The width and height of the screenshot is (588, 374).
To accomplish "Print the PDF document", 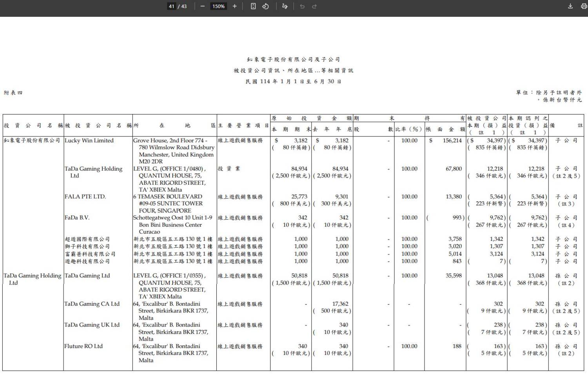I will point(584,6).
